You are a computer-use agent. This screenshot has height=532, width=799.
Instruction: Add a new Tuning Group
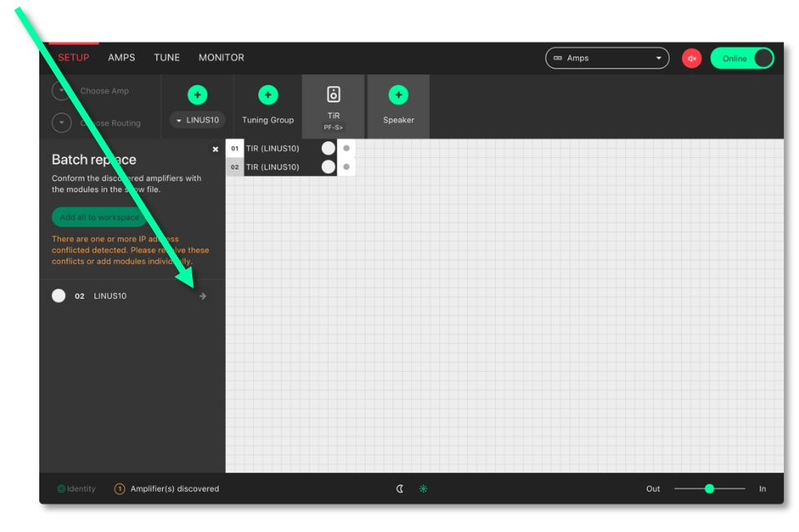tap(267, 94)
